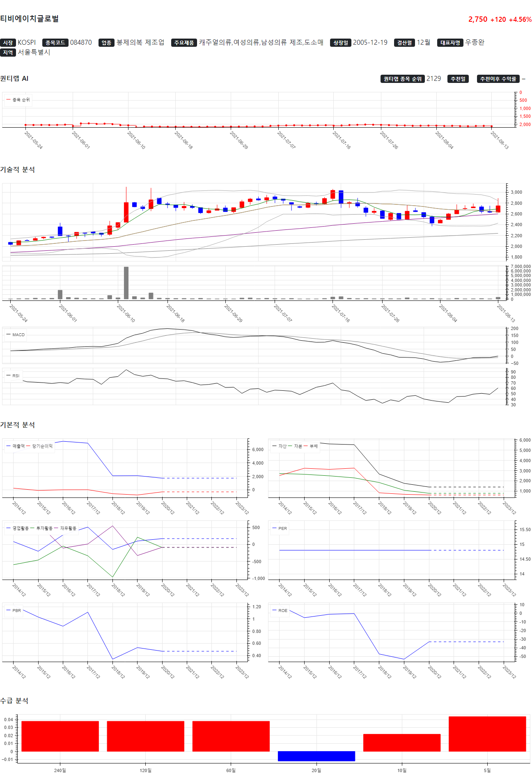Toggle the 재무활동 legend entry
532x777 pixels.
(x=65, y=528)
